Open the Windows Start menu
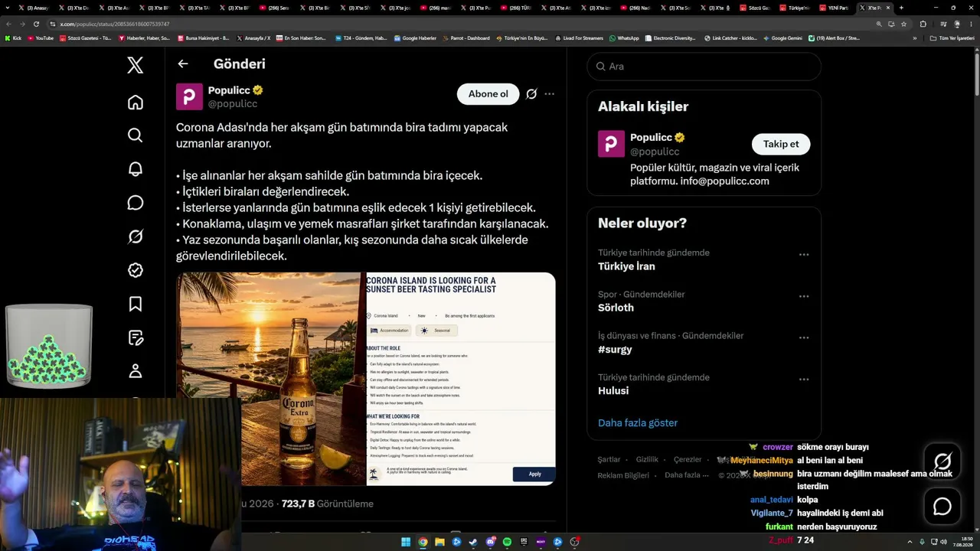Screen dimensions: 980x551 406,542
